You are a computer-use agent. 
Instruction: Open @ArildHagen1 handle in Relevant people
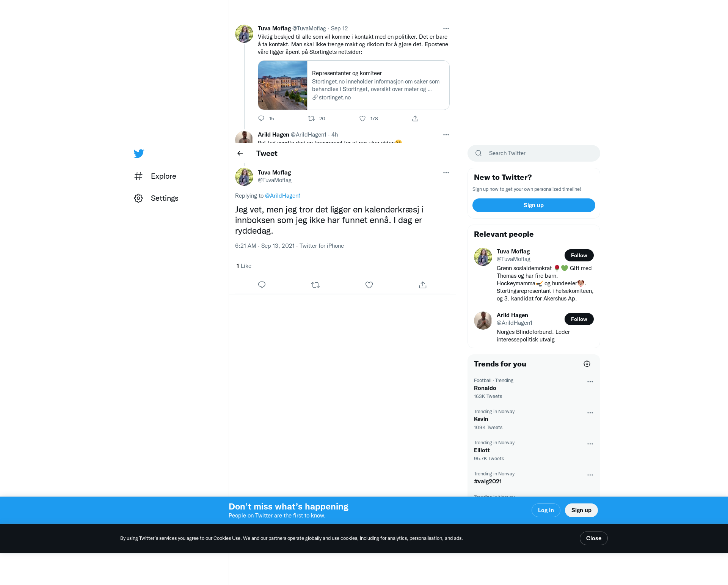click(515, 323)
